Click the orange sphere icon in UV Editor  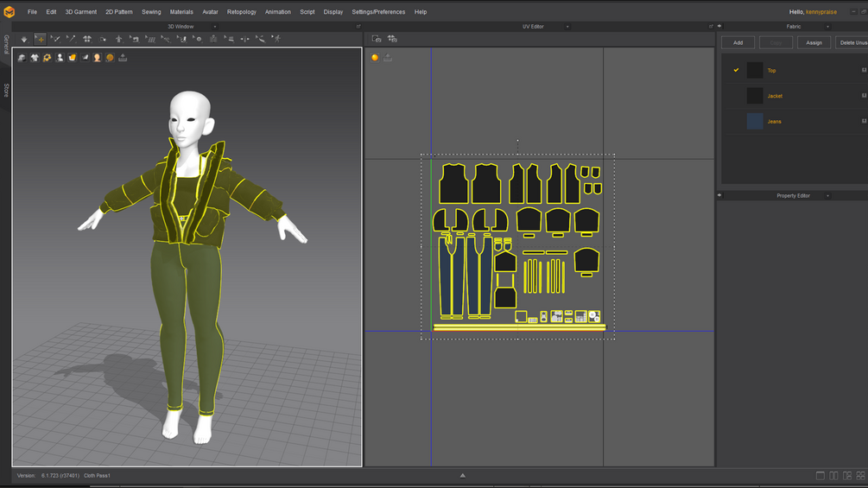[x=375, y=58]
